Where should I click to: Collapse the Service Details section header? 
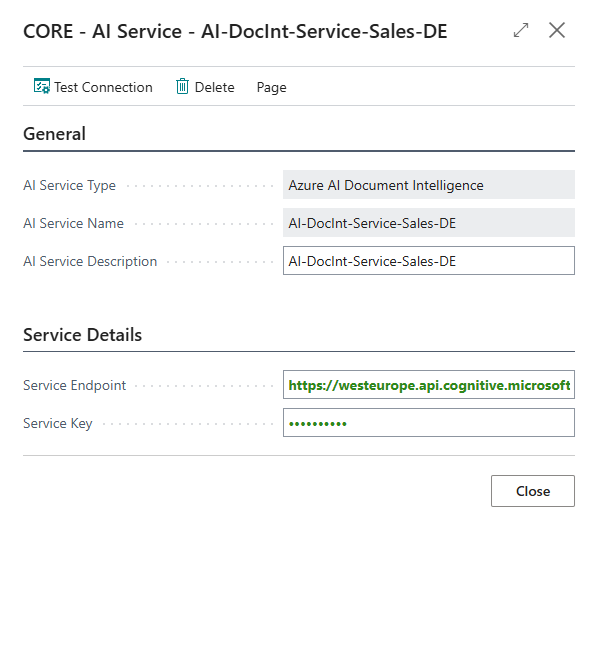pos(83,335)
